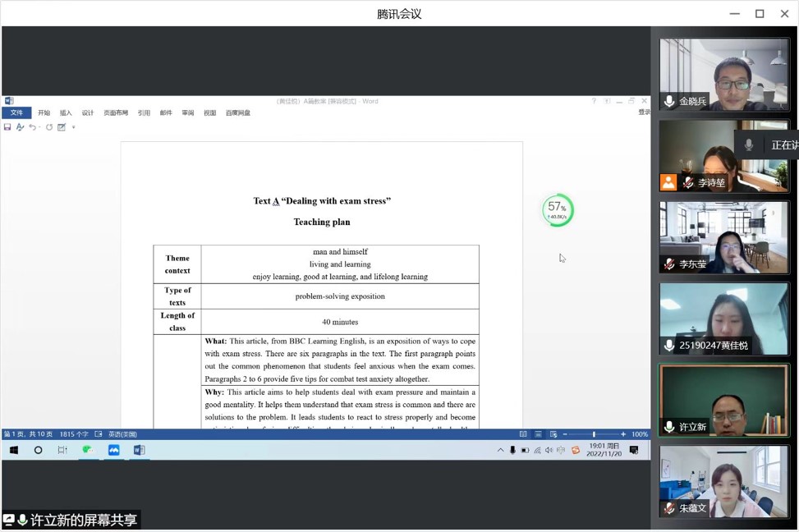Switch to the 插入 (Insert) ribbon tab
The width and height of the screenshot is (799, 532).
coord(66,113)
